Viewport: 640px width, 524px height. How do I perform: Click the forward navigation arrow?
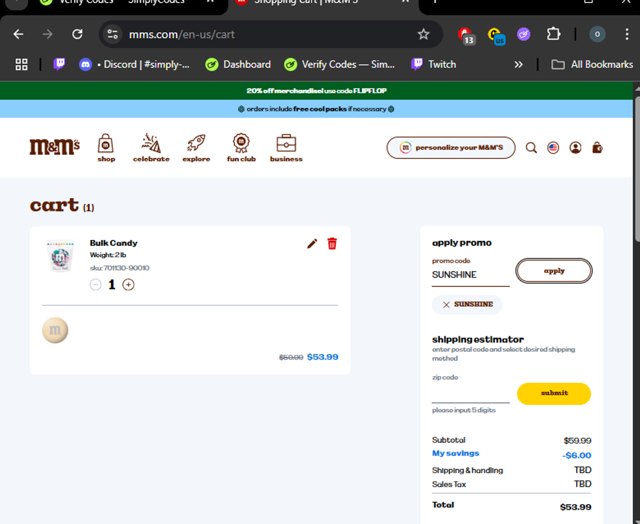[47, 34]
